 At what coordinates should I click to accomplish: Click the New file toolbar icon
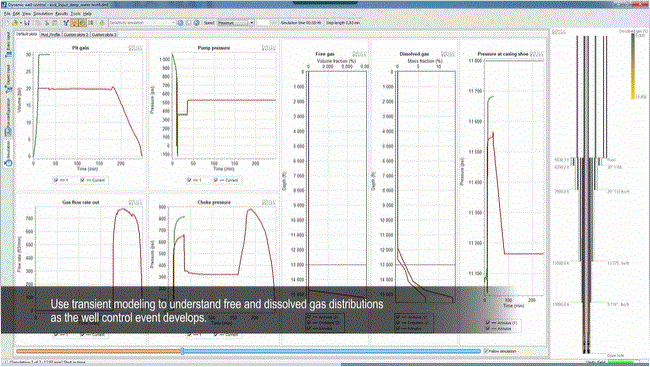coord(7,23)
